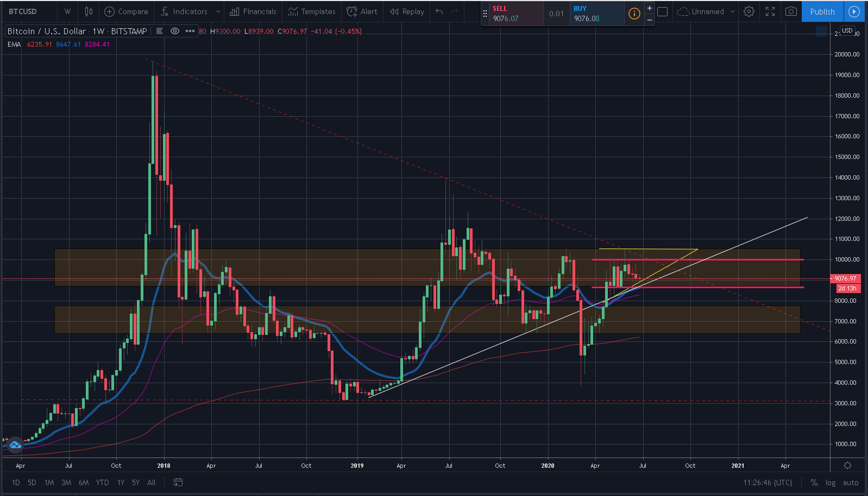Create a new Alert

(362, 11)
